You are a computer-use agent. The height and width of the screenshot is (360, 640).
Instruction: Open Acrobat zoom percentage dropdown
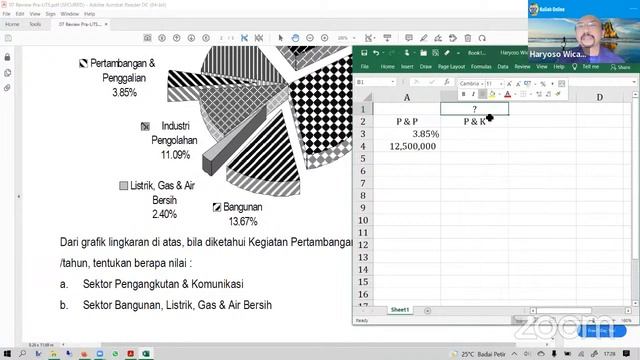[x=354, y=38]
